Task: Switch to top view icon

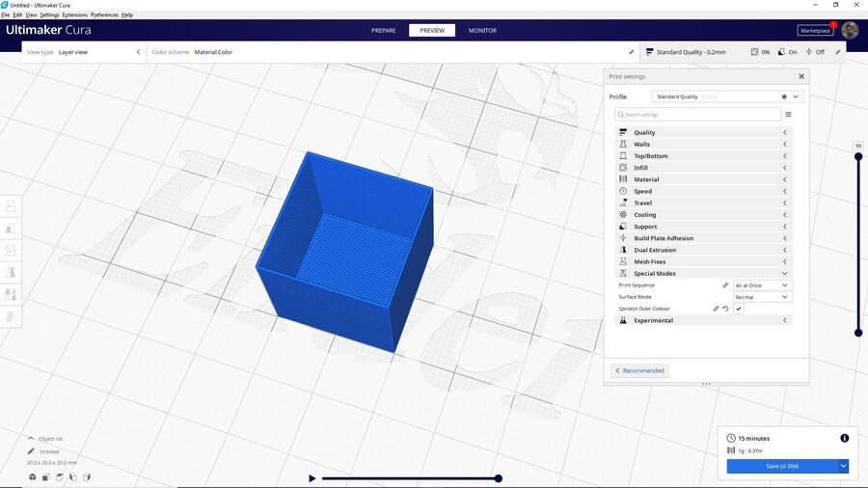Action: tap(59, 477)
